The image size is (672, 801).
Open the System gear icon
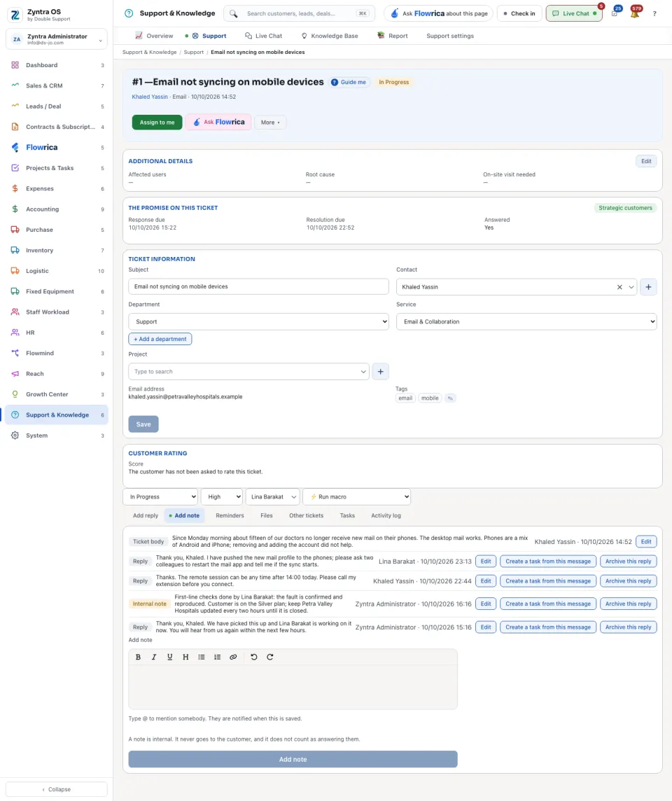point(15,436)
